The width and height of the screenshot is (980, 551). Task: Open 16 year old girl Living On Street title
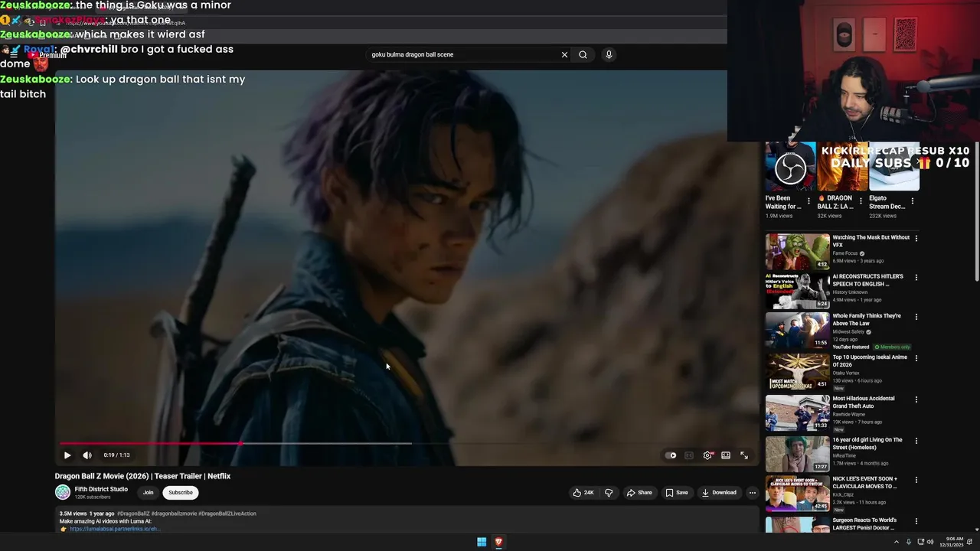pyautogui.click(x=867, y=444)
